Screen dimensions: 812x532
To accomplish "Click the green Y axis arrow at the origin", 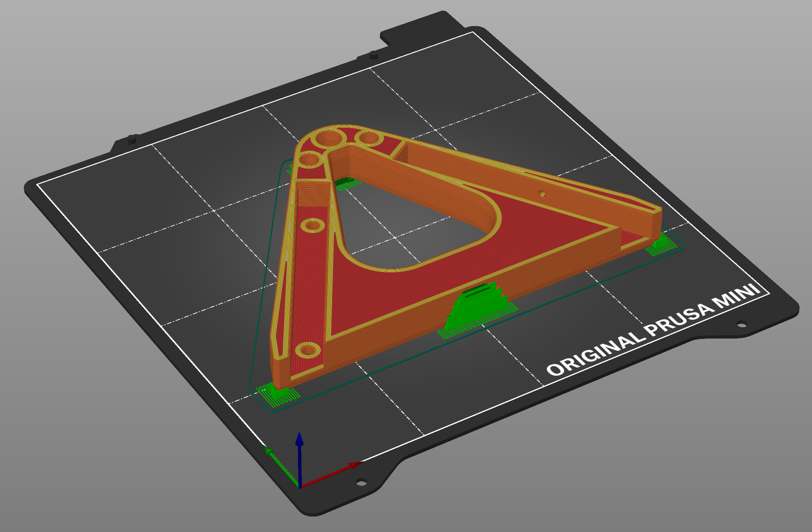I will point(281,467).
